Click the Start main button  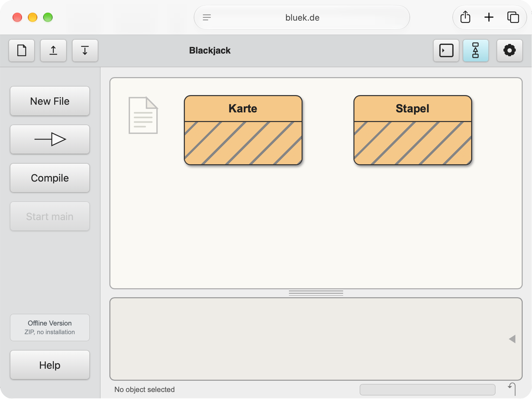coord(50,216)
